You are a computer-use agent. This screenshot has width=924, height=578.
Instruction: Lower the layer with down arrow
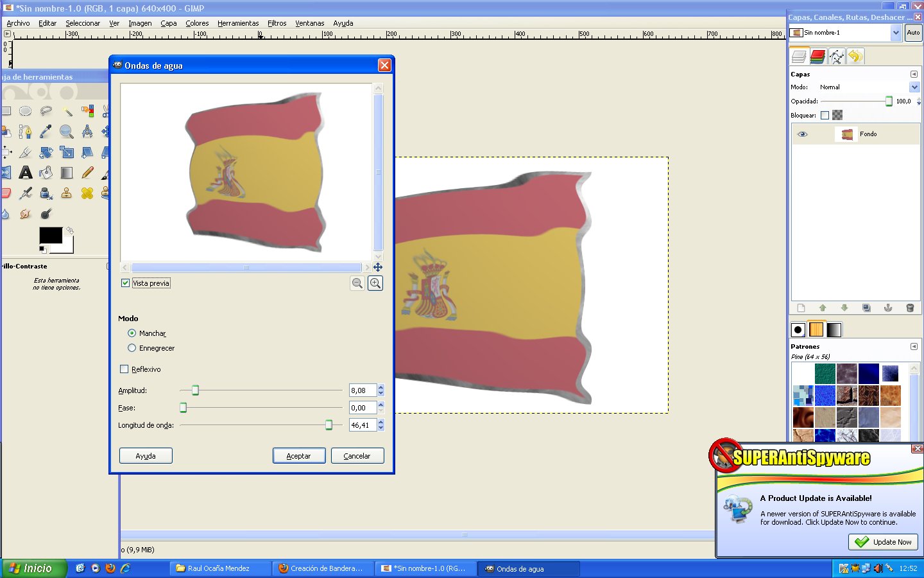click(x=844, y=308)
